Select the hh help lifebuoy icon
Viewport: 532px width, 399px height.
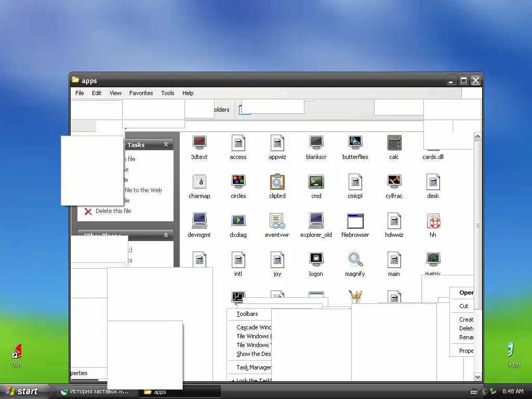tap(433, 221)
